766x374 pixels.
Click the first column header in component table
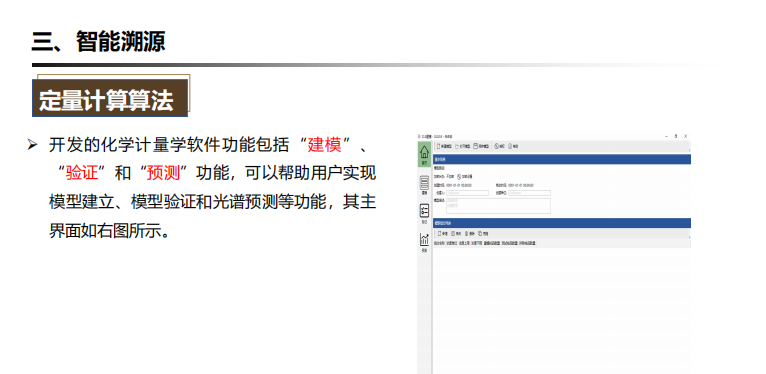coord(439,243)
